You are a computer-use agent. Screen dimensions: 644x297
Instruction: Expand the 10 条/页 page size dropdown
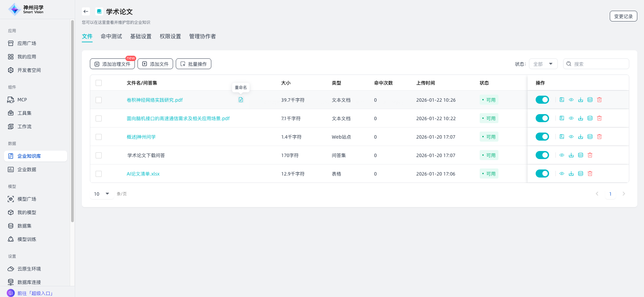tap(102, 194)
